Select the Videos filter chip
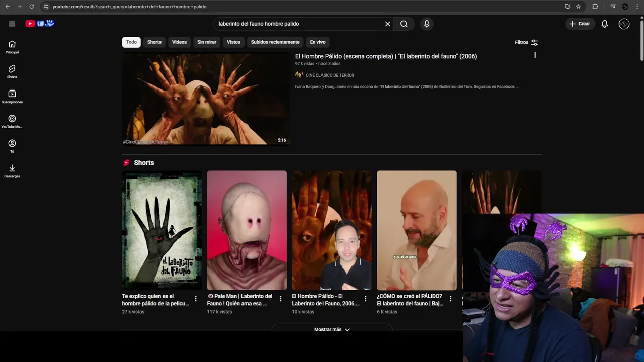Screen dimensions: 644x362 179,42
